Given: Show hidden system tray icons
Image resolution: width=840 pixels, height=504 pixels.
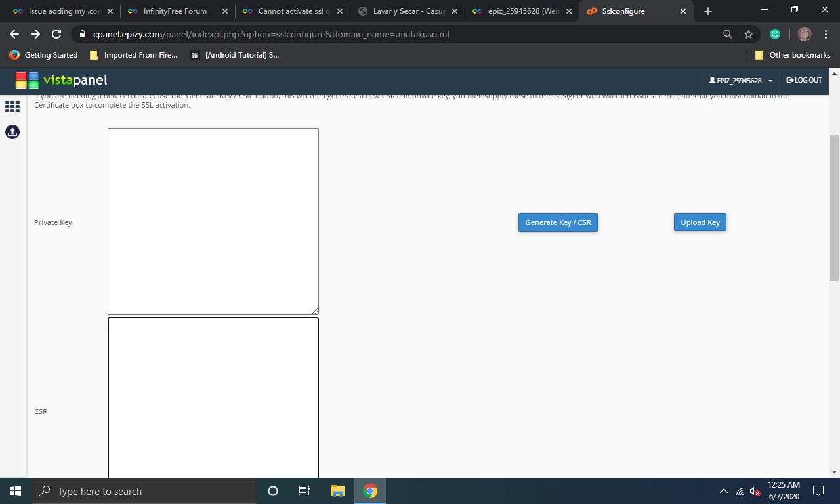Looking at the screenshot, I should pos(724,491).
